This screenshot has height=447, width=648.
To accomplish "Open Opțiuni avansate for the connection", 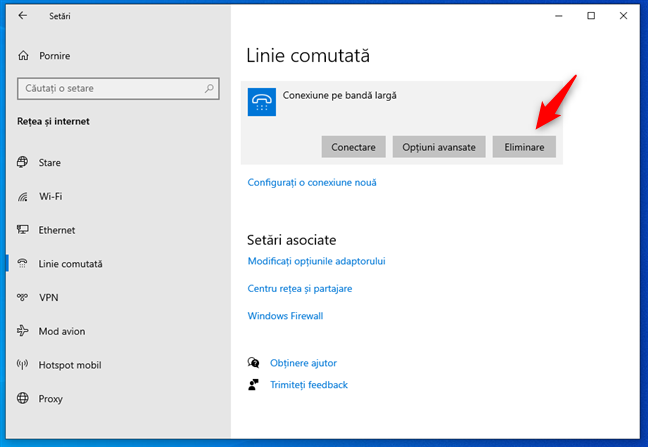I will (x=439, y=147).
